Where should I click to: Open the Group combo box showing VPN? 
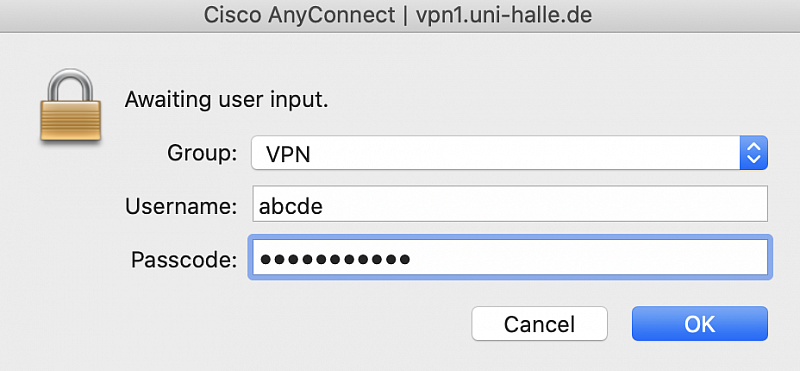510,153
